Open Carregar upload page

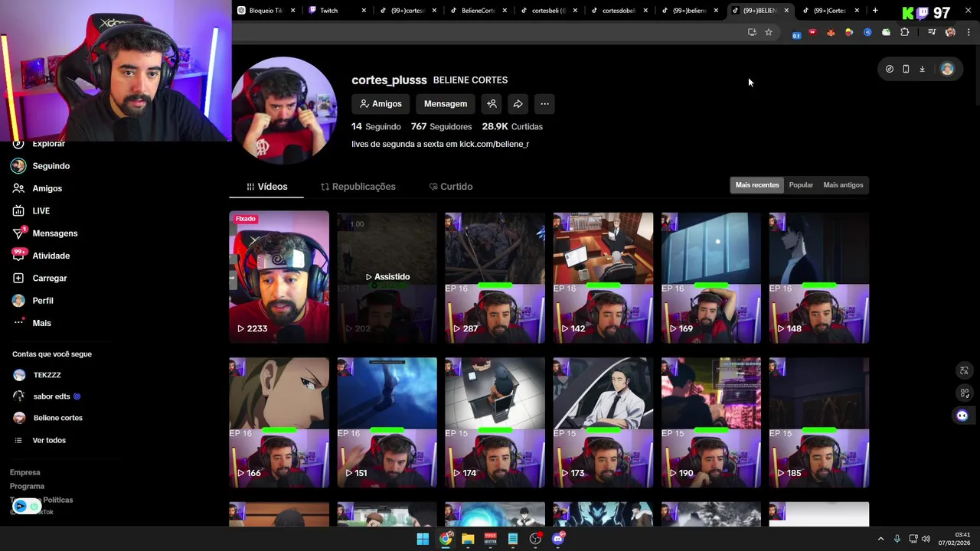click(x=49, y=278)
